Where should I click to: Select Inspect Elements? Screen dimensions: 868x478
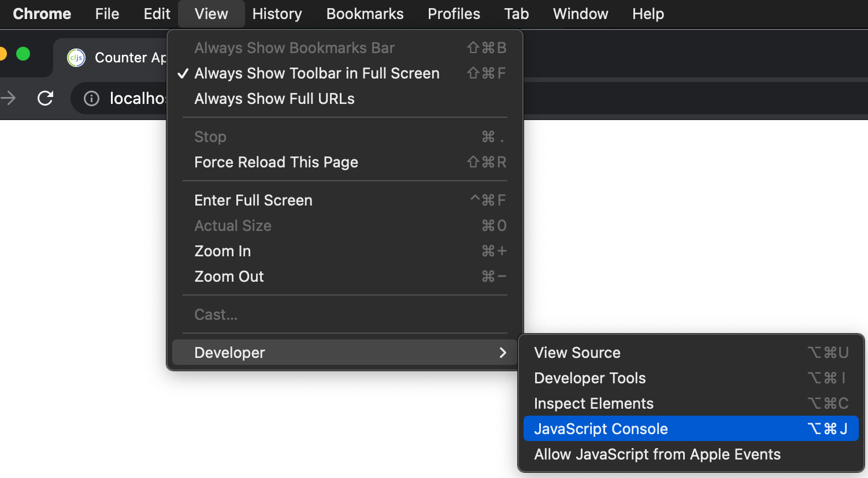(593, 404)
